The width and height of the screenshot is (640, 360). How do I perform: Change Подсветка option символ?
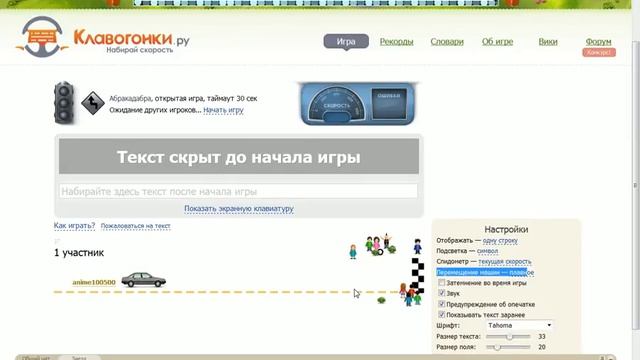(x=487, y=251)
